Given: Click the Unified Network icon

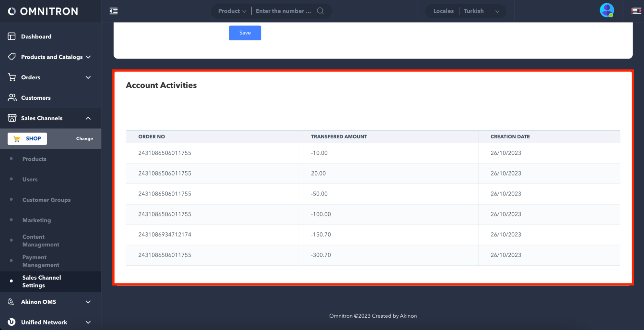Looking at the screenshot, I should tap(12, 322).
